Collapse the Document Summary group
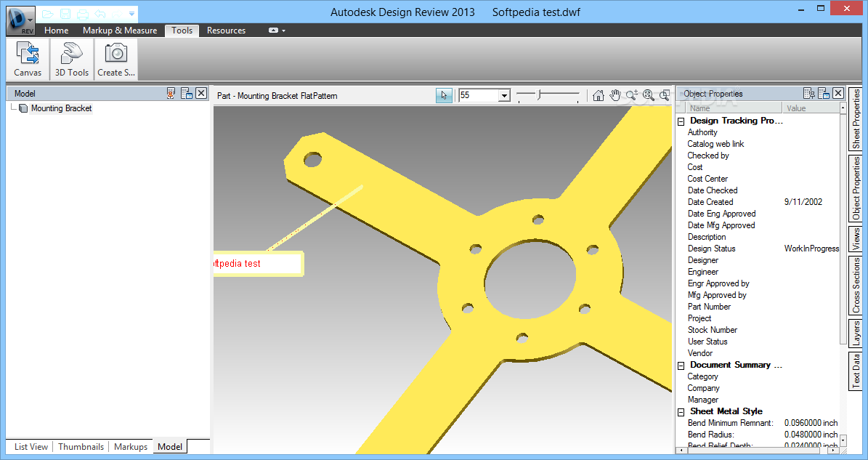 pos(681,366)
